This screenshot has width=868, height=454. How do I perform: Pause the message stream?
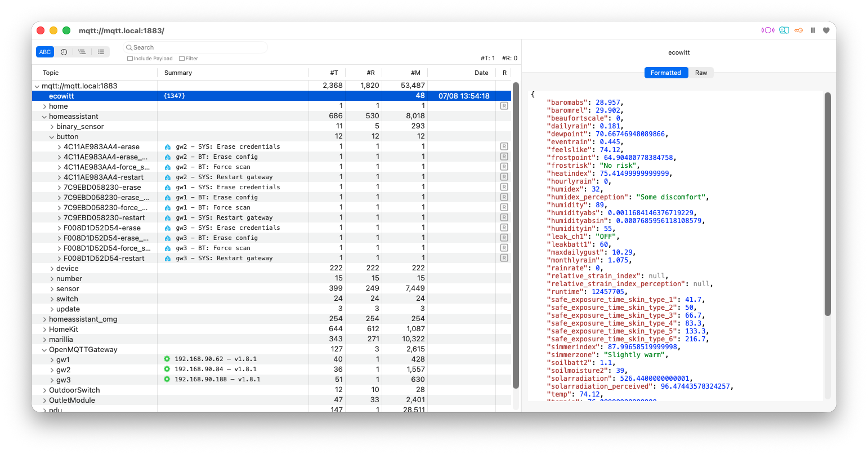[x=813, y=30]
